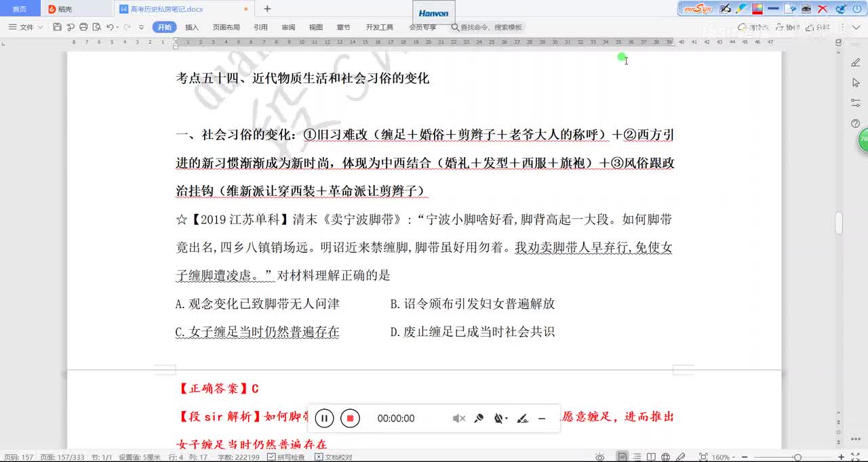Screen dimensions: 868x462
Task: Add a new document tab with plus
Action: [267, 9]
